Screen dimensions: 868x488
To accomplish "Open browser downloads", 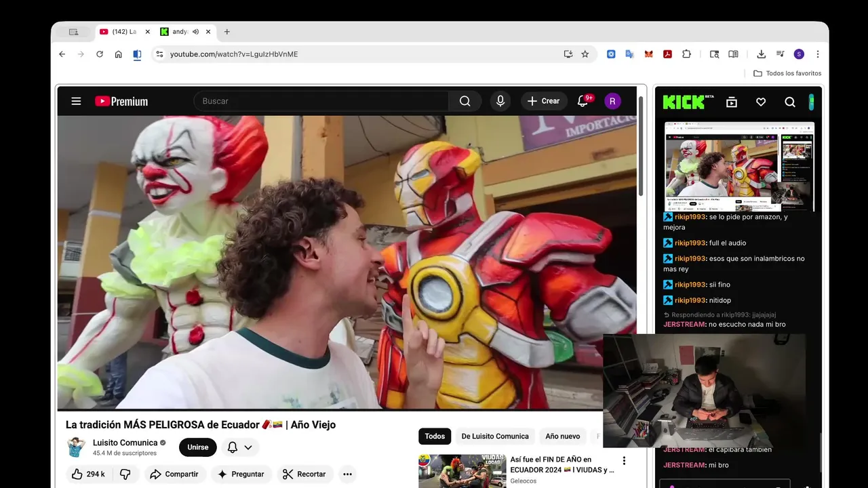I will tap(761, 54).
